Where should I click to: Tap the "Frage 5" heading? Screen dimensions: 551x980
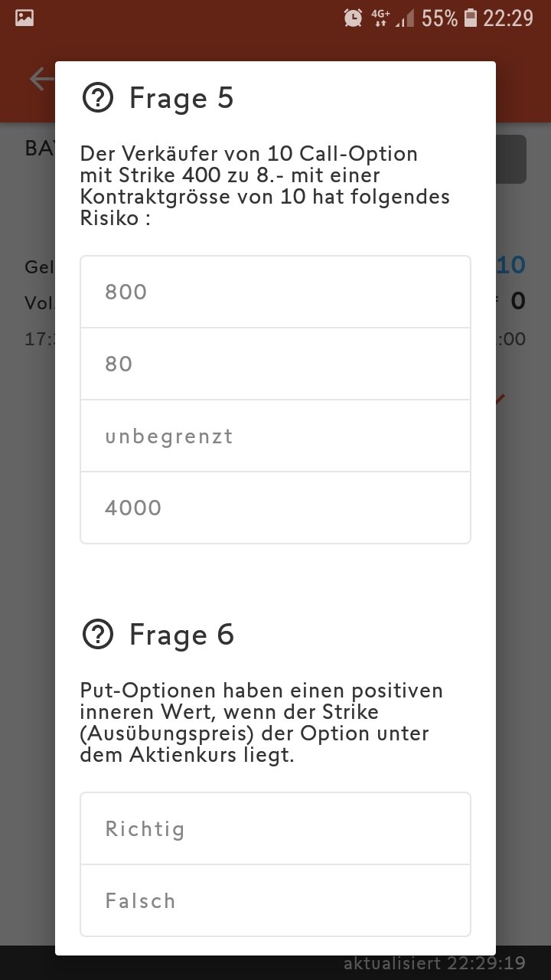pyautogui.click(x=181, y=98)
